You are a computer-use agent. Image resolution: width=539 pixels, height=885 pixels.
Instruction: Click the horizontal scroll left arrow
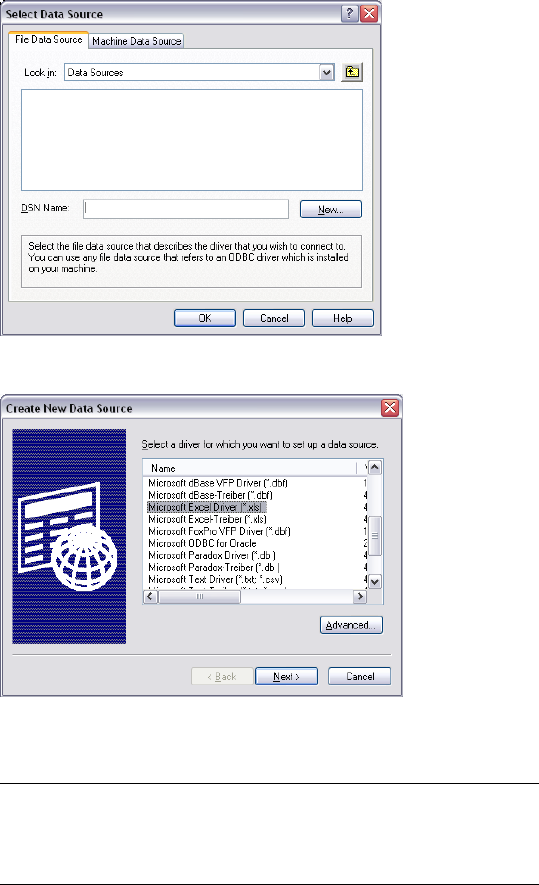pos(151,596)
